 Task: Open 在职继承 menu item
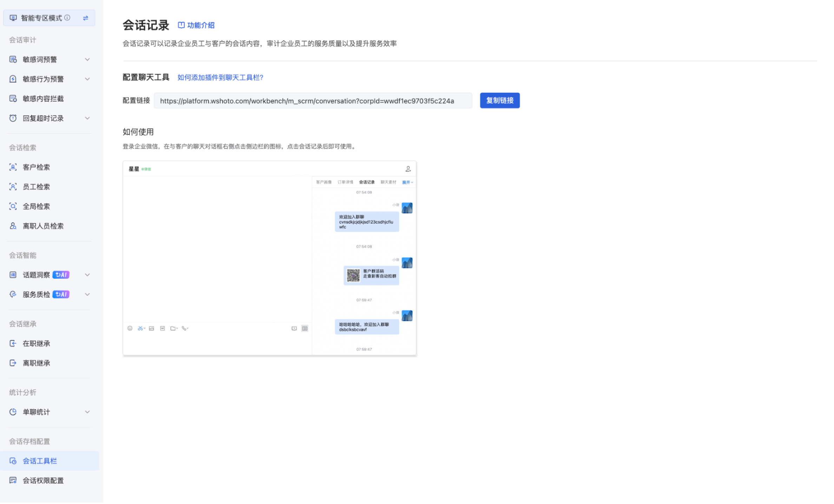tap(49, 344)
